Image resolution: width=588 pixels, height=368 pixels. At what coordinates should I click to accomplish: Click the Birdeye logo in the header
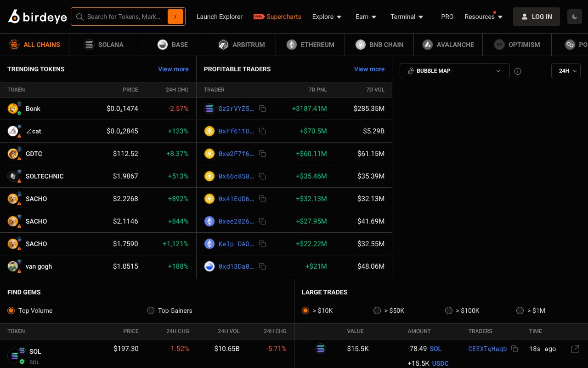tap(37, 17)
